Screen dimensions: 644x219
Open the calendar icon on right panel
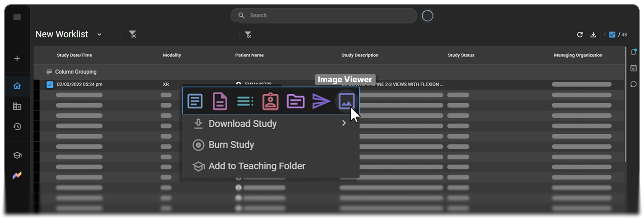click(x=633, y=68)
